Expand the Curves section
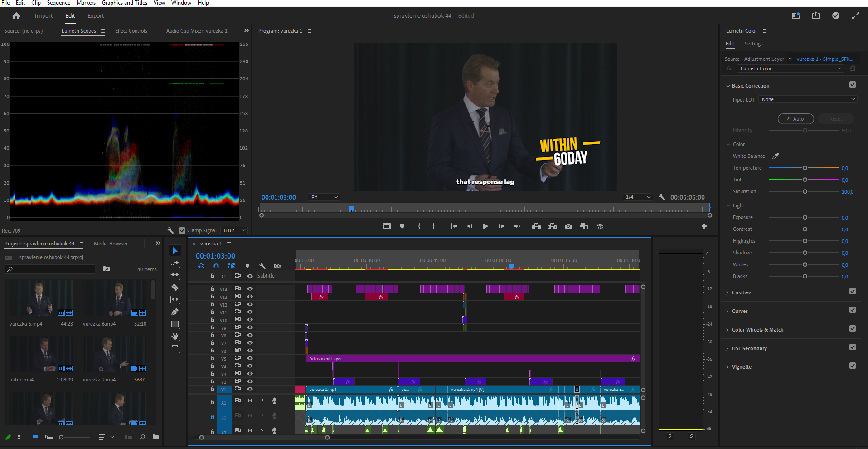 pyautogui.click(x=739, y=311)
